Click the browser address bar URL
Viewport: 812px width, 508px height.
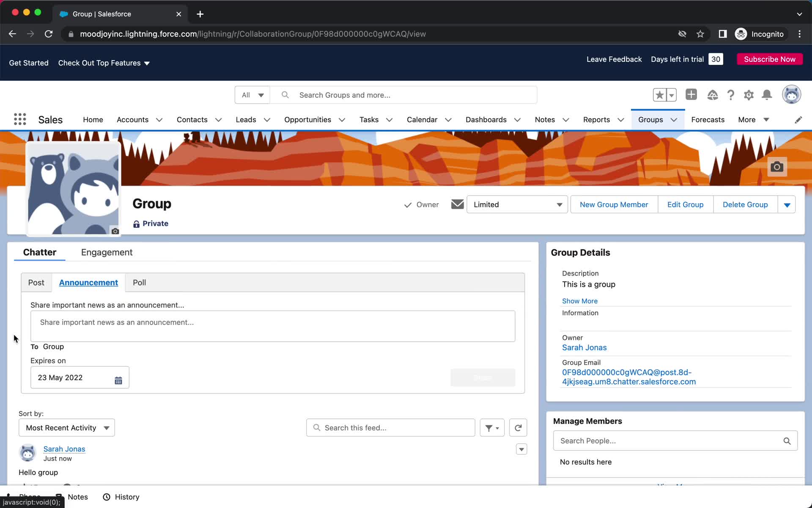[252, 34]
